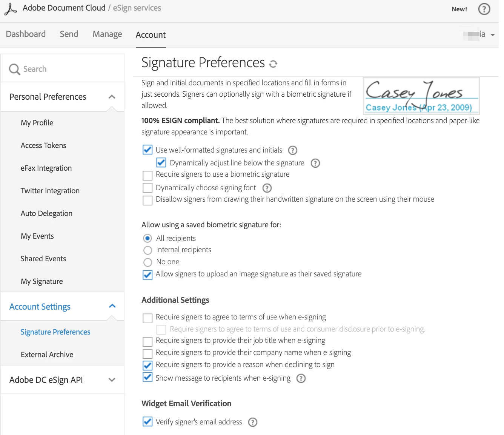This screenshot has height=435, width=504.
Task: Click the search magnifier icon in sidebar
Action: click(14, 69)
